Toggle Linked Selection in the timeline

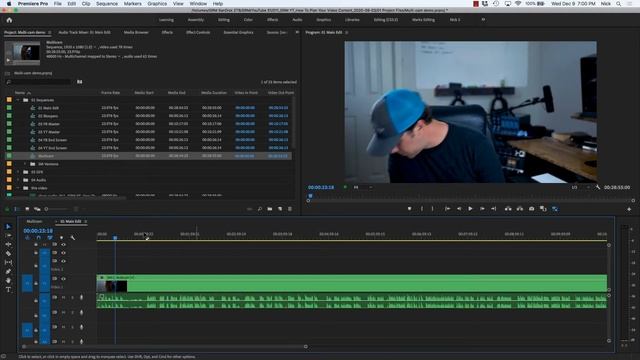coord(50,238)
